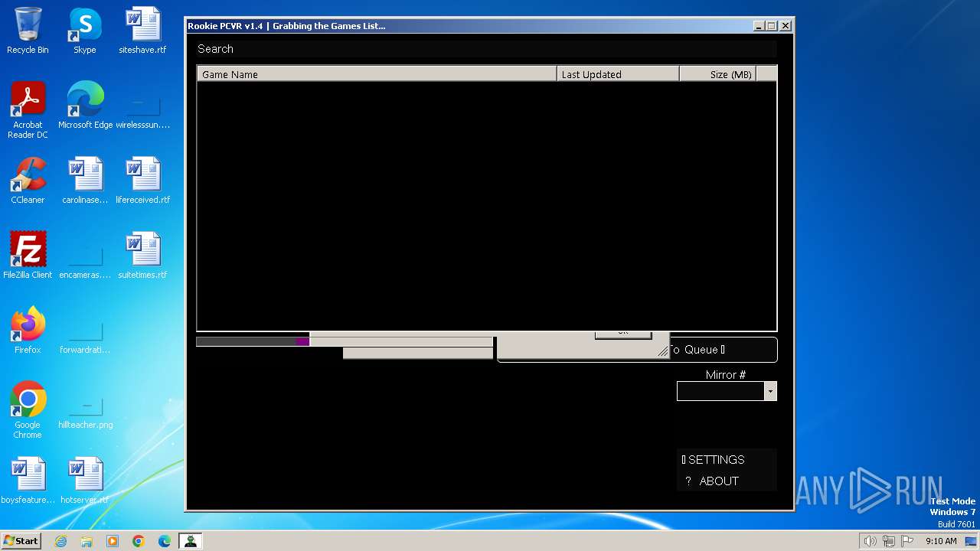Click the Windows Start button
Image resolution: width=980 pixels, height=551 pixels.
point(21,541)
